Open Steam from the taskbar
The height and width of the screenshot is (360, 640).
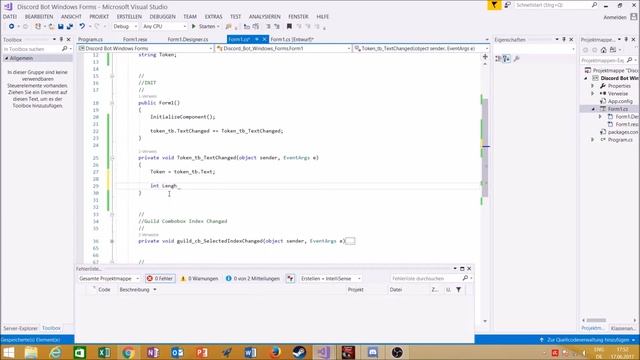pyautogui.click(x=299, y=352)
